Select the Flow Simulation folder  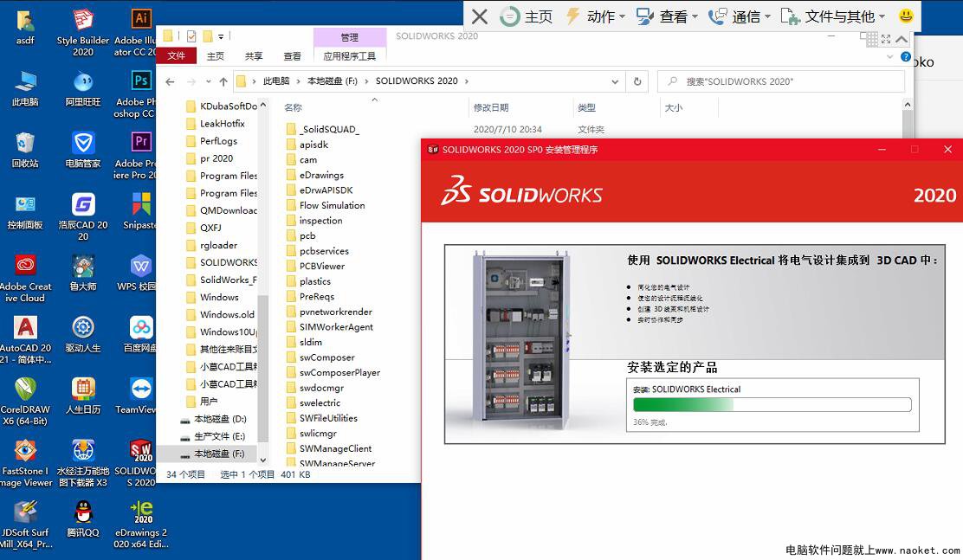[332, 206]
